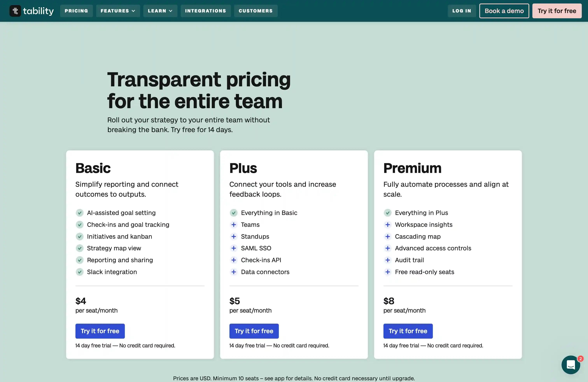Click the checkmark beside Slack integration

click(x=80, y=272)
